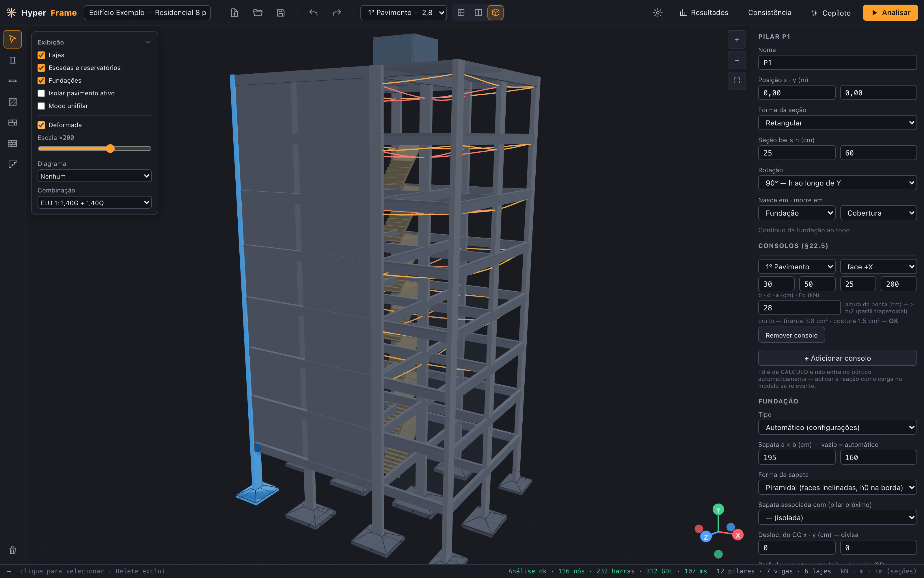Enable Isolar pavimento ativo
This screenshot has width=924, height=578.
click(x=41, y=93)
